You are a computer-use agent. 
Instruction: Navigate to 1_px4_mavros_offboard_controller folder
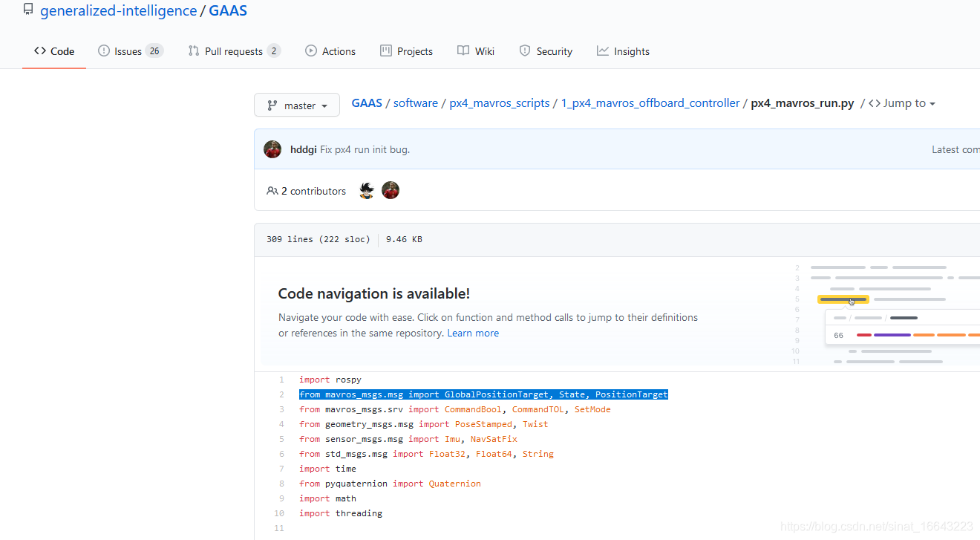650,103
